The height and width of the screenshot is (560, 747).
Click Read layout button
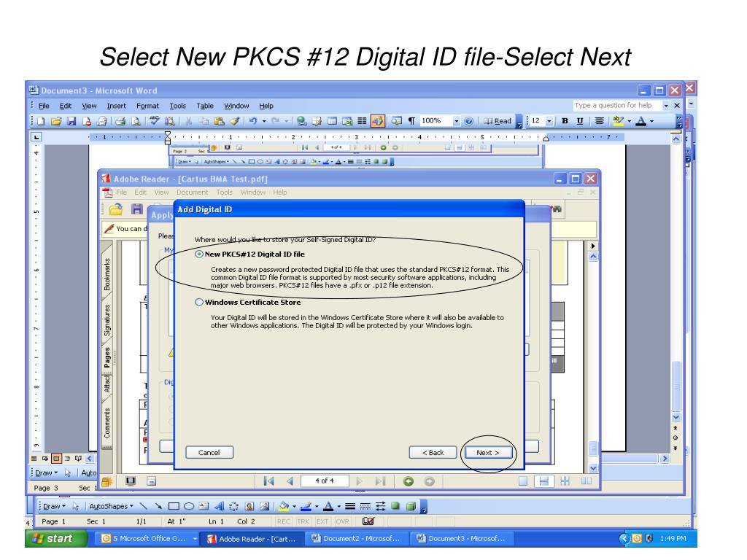tap(498, 121)
